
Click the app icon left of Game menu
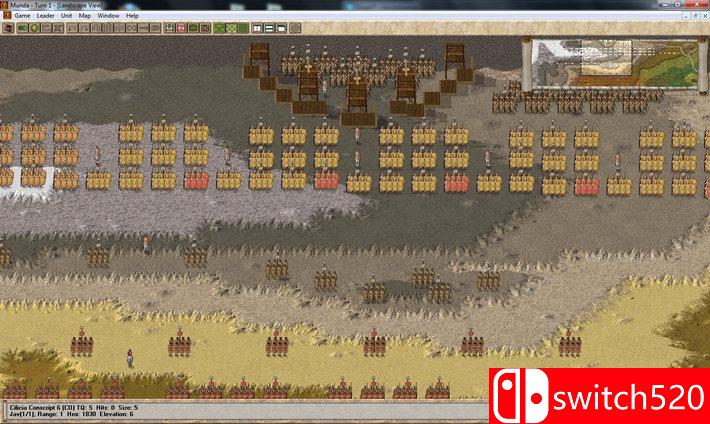tap(7, 16)
